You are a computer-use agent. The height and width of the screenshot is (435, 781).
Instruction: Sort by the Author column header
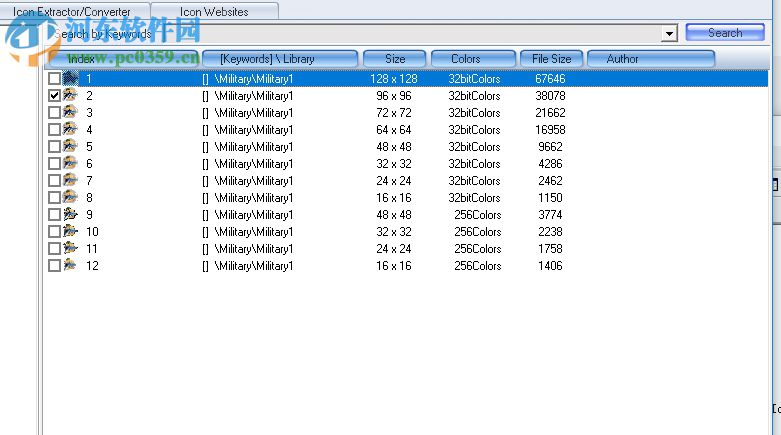coord(651,59)
